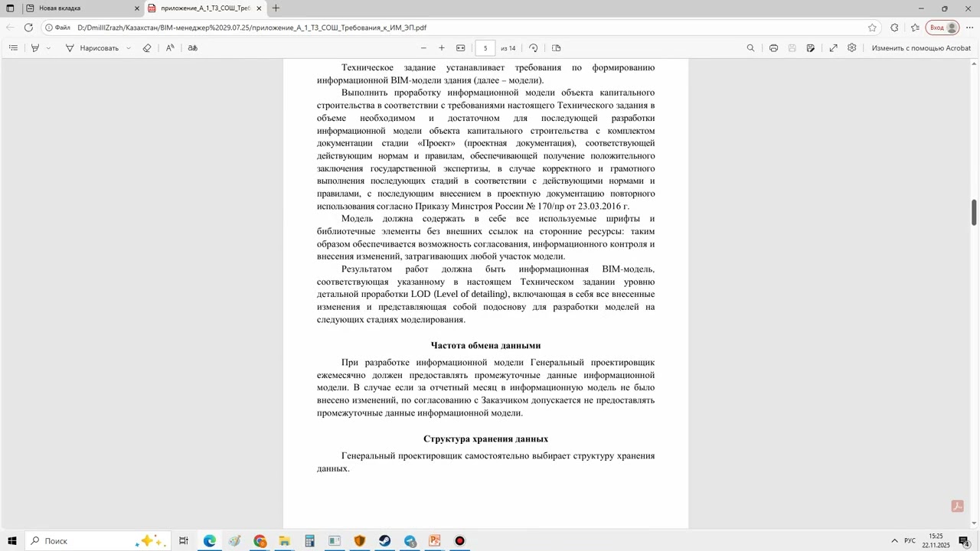Viewport: 980px width, 551px height.
Task: Switch the РУС input language
Action: click(x=910, y=541)
